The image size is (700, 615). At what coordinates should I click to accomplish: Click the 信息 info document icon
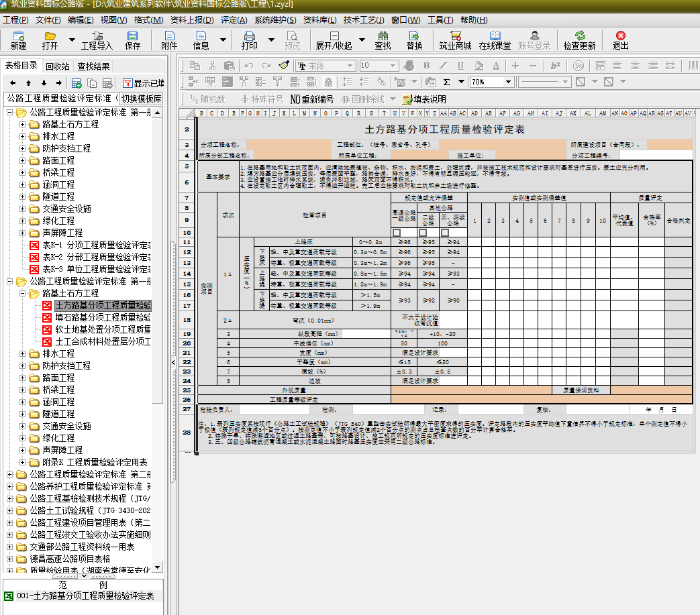click(x=201, y=36)
